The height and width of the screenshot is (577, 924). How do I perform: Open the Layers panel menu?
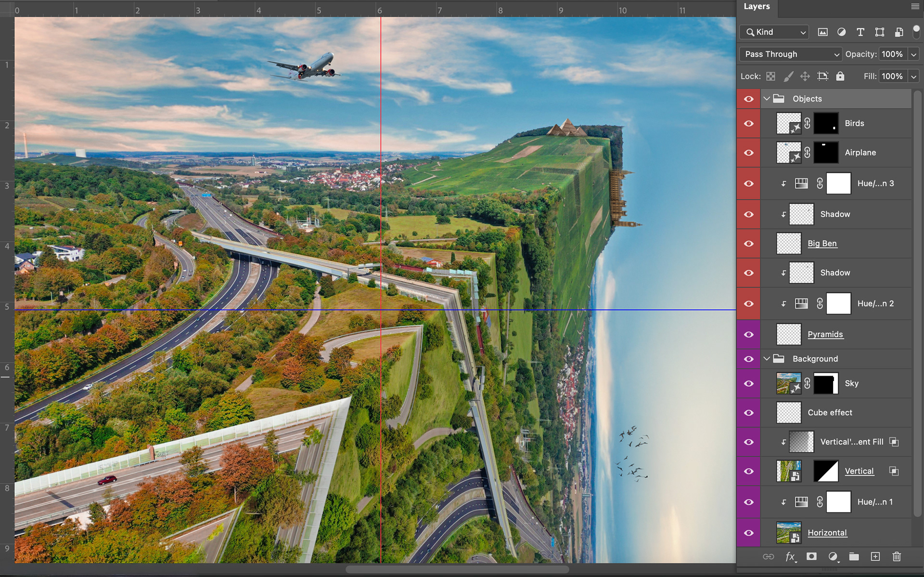[x=915, y=6]
